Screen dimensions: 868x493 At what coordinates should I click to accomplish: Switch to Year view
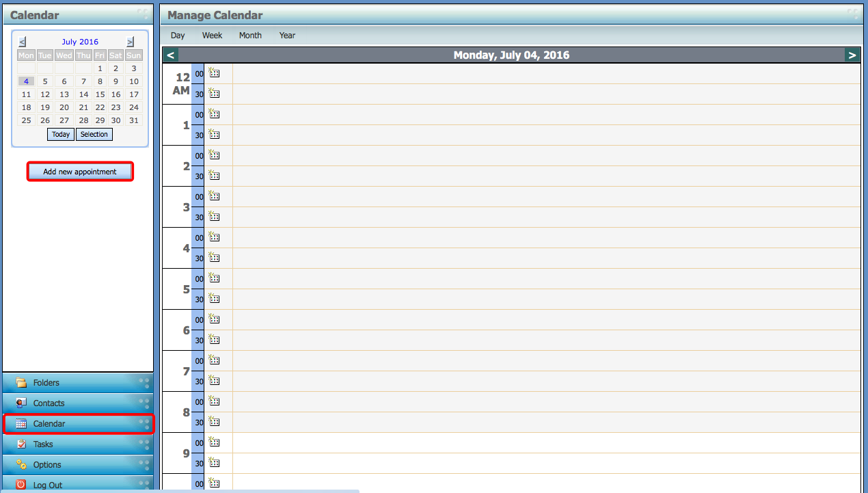(x=287, y=36)
